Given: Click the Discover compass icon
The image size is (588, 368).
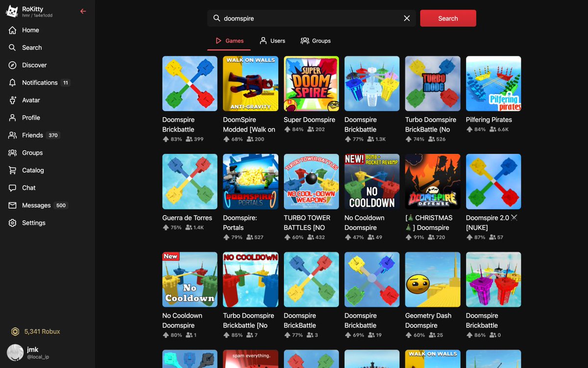Looking at the screenshot, I should 13,65.
